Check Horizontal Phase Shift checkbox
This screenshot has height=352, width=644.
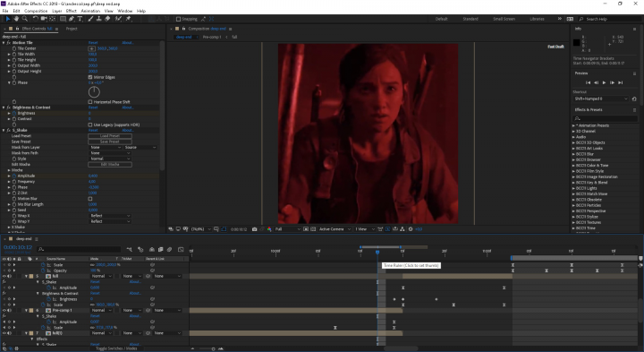click(x=90, y=101)
